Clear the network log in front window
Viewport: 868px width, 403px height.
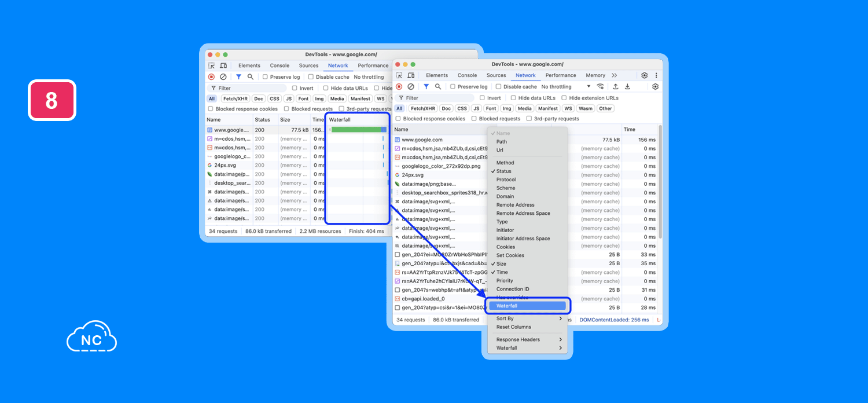coord(411,87)
